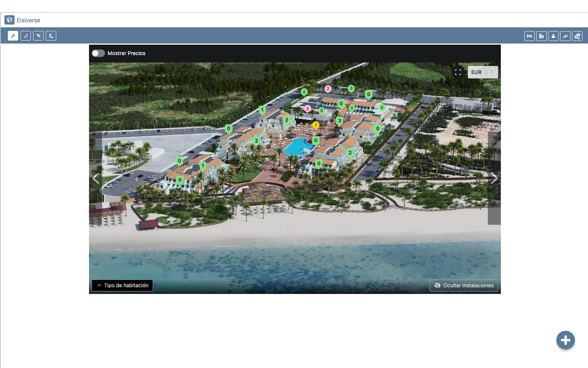Click the floating plus add button
This screenshot has height=368, width=588.
tap(566, 340)
